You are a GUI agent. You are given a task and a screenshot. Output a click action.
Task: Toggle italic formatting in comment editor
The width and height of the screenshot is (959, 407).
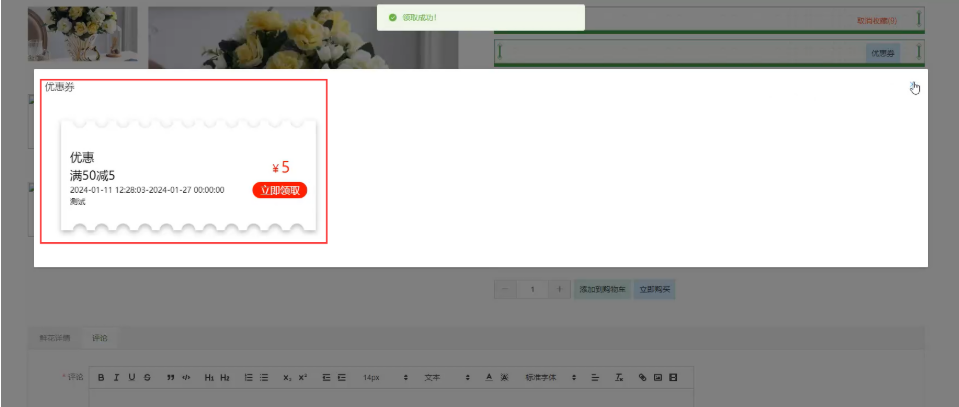pos(116,378)
